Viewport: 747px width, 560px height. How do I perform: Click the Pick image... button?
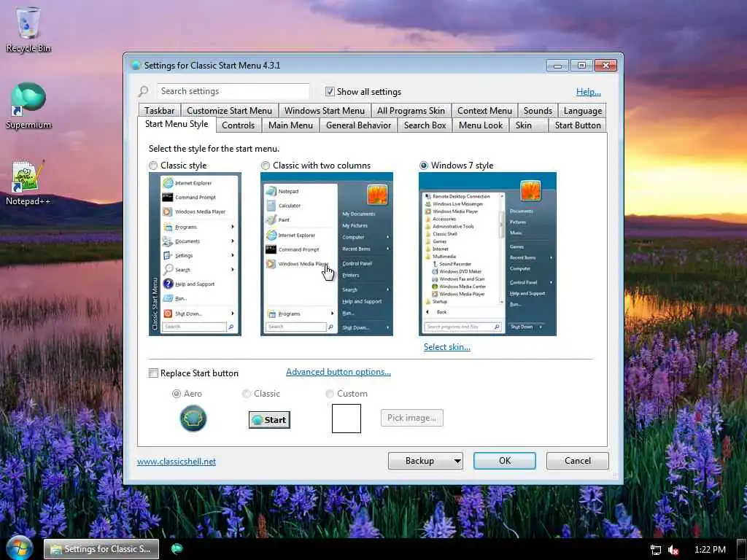[x=412, y=418]
